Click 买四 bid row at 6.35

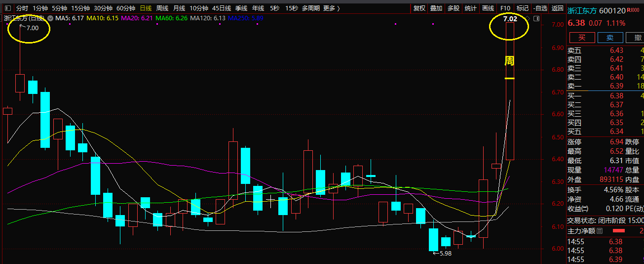606,123
